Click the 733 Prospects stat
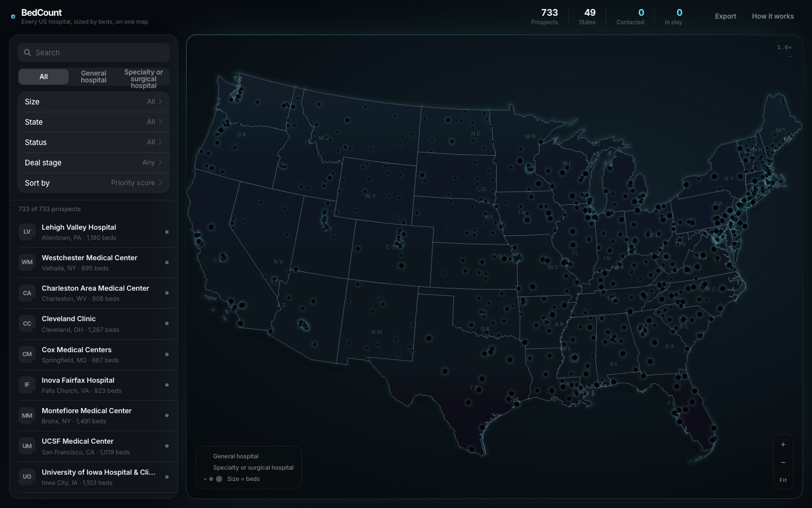 [544, 16]
